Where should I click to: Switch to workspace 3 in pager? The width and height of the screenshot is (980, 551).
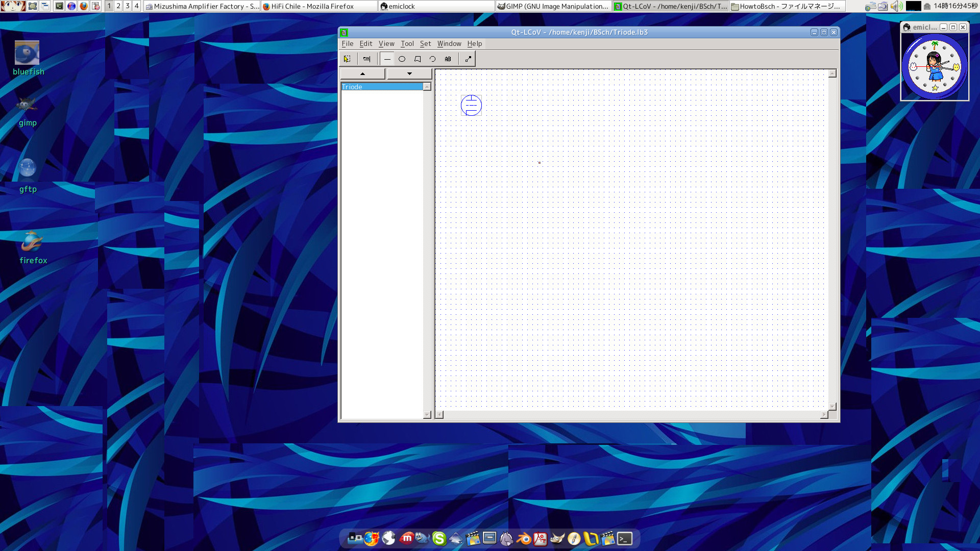tap(128, 6)
